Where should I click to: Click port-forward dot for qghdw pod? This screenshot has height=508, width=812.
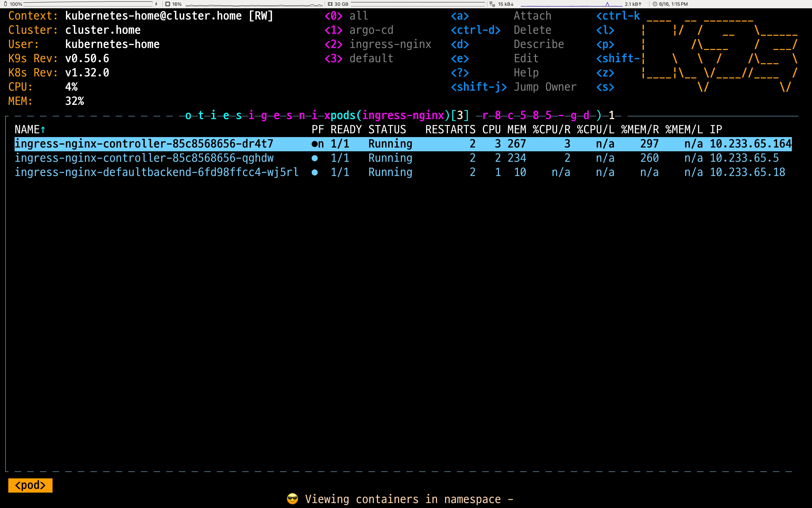click(x=315, y=158)
